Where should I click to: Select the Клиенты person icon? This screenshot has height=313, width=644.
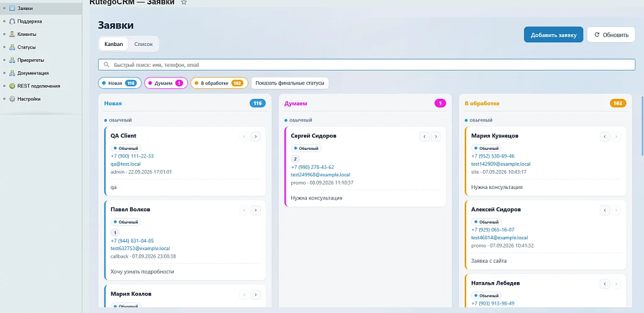[12, 34]
